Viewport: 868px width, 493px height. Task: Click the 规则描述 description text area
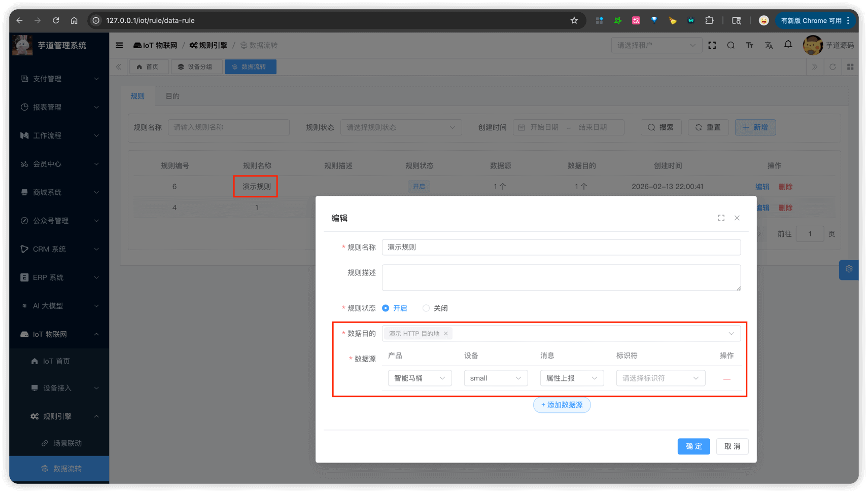[561, 278]
